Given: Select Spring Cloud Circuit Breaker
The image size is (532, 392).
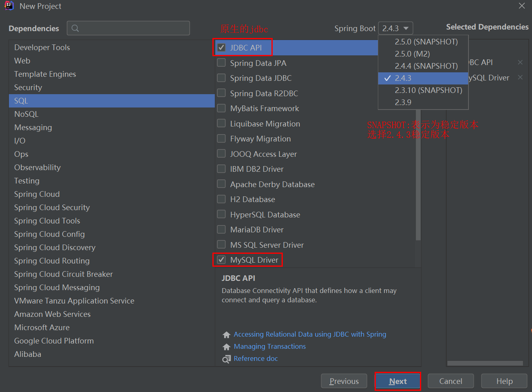Looking at the screenshot, I should click(112, 274).
